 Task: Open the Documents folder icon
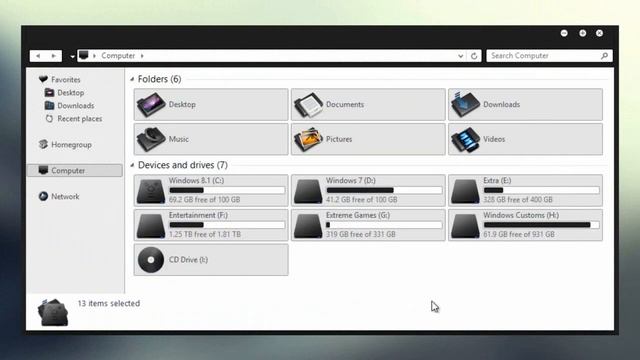click(308, 104)
